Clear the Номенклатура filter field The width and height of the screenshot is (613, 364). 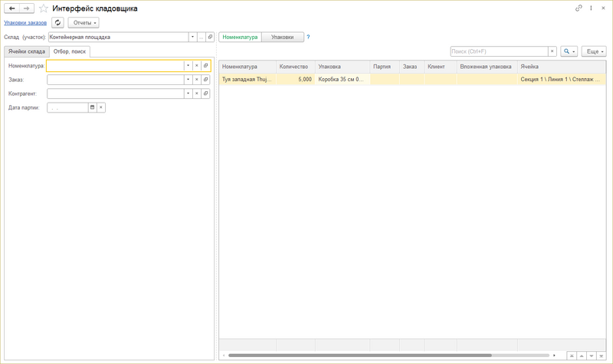(197, 66)
